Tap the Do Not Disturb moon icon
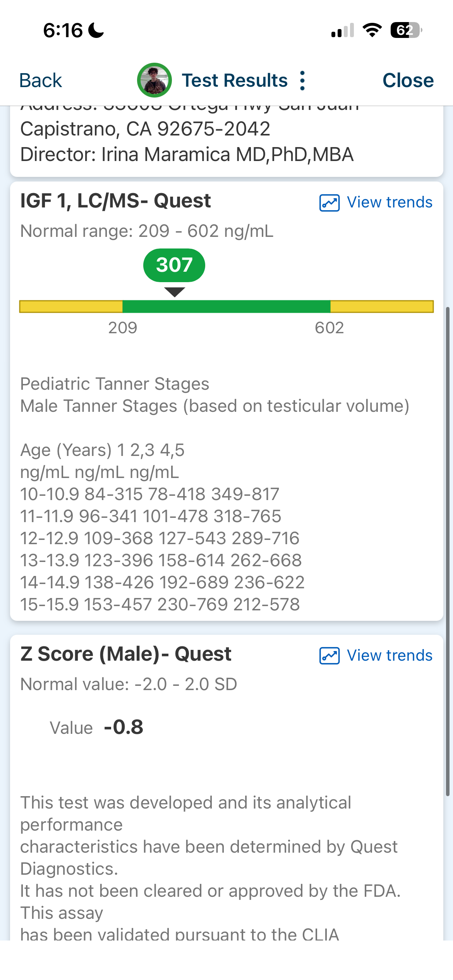The height and width of the screenshot is (980, 453). pos(96,30)
